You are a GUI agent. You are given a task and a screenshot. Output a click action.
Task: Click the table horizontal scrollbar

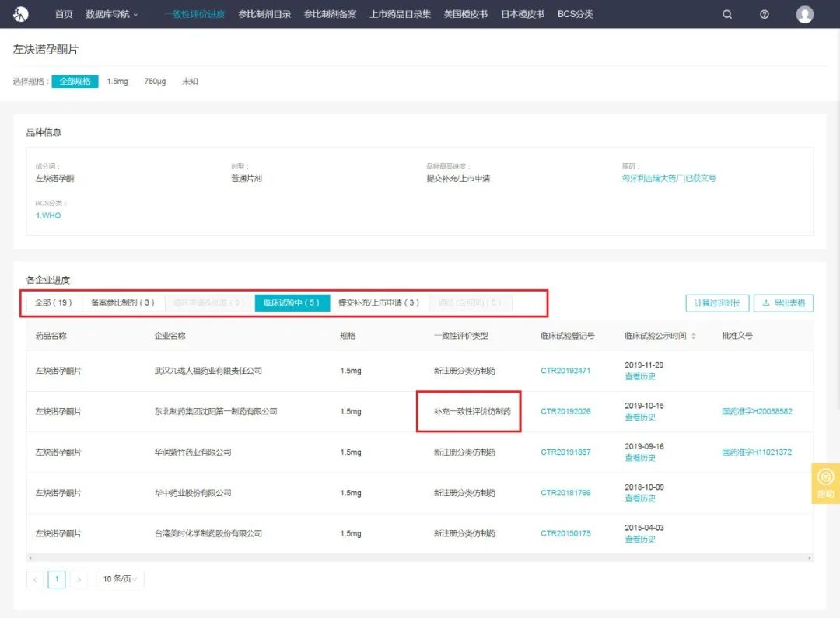coord(419,558)
